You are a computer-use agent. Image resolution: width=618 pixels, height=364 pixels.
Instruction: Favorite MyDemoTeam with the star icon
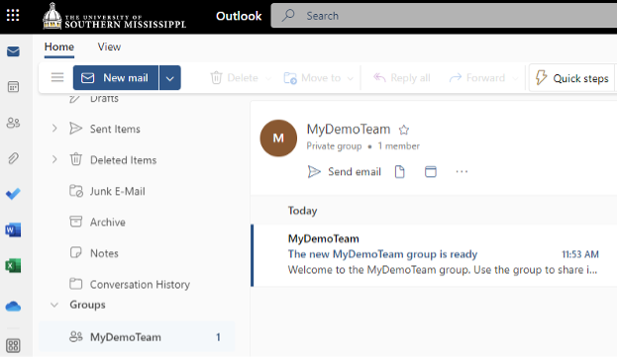click(x=404, y=130)
